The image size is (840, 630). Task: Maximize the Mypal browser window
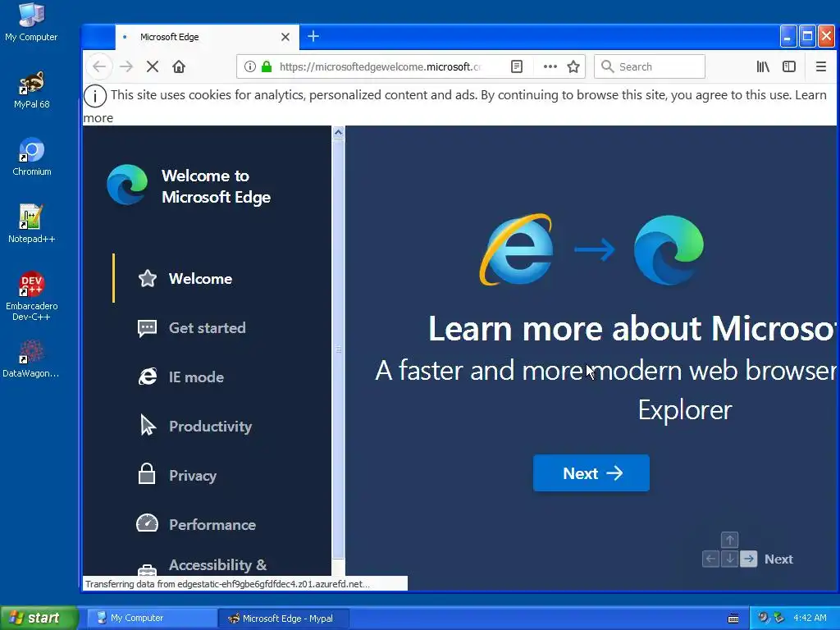click(x=807, y=36)
